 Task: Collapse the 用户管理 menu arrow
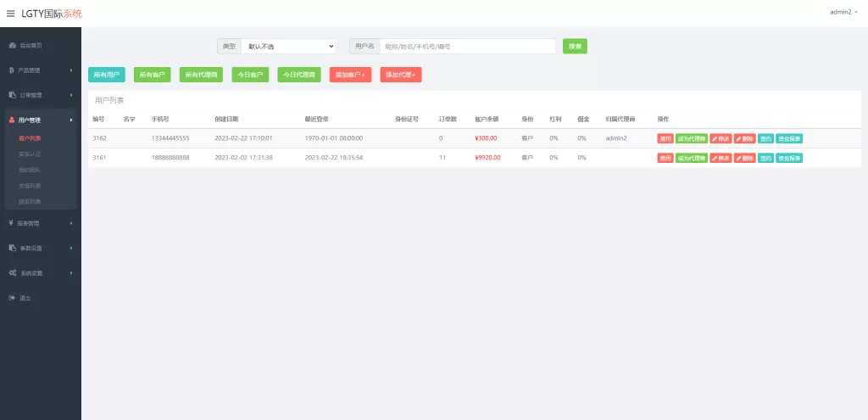(x=71, y=120)
